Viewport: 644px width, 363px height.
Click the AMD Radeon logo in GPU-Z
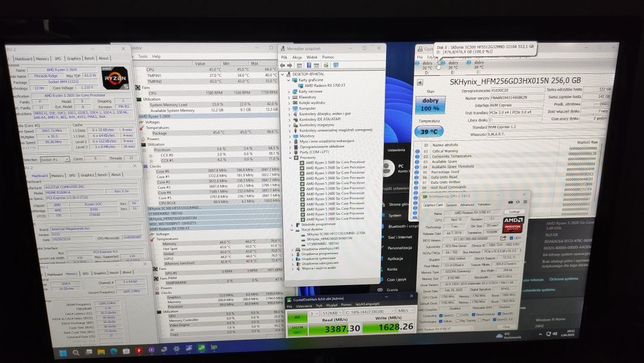(x=513, y=225)
